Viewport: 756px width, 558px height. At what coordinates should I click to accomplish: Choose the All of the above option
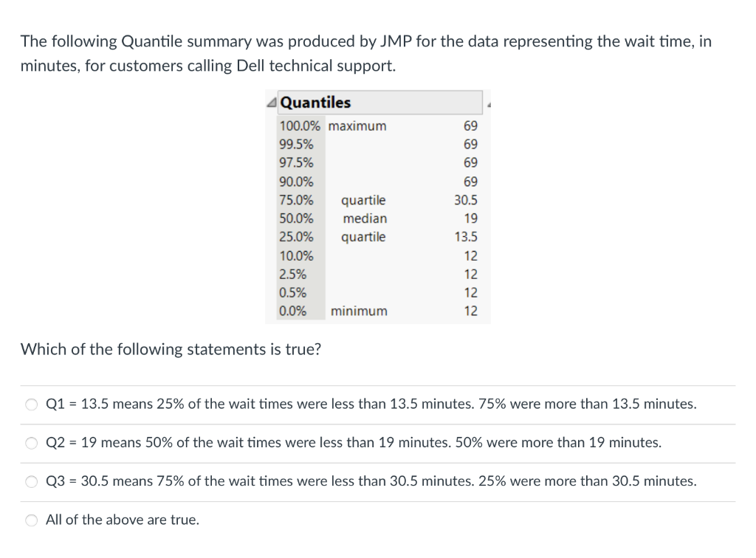point(31,520)
